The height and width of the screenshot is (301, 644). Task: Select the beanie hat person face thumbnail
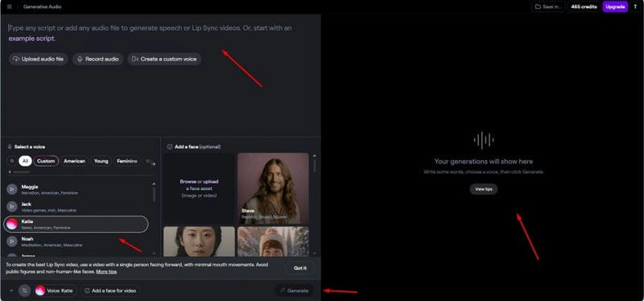(x=273, y=241)
